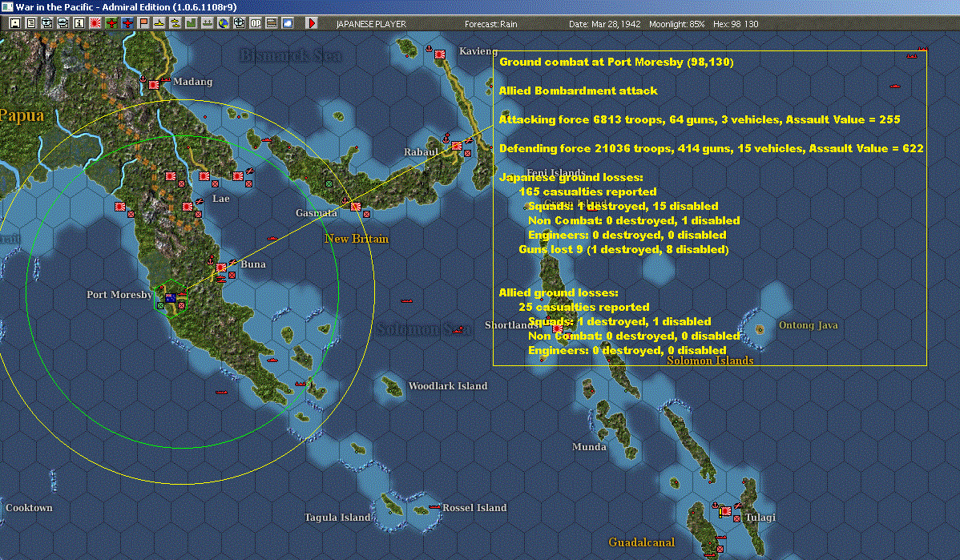This screenshot has height=560, width=960.
Task: Show weather with the cloud toolbar icon
Action: [x=287, y=23]
